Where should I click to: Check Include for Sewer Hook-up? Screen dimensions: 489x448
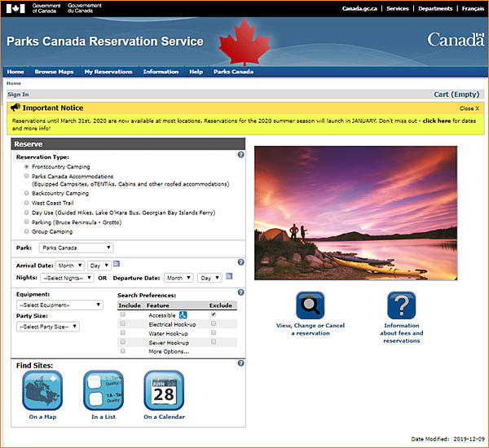(123, 342)
